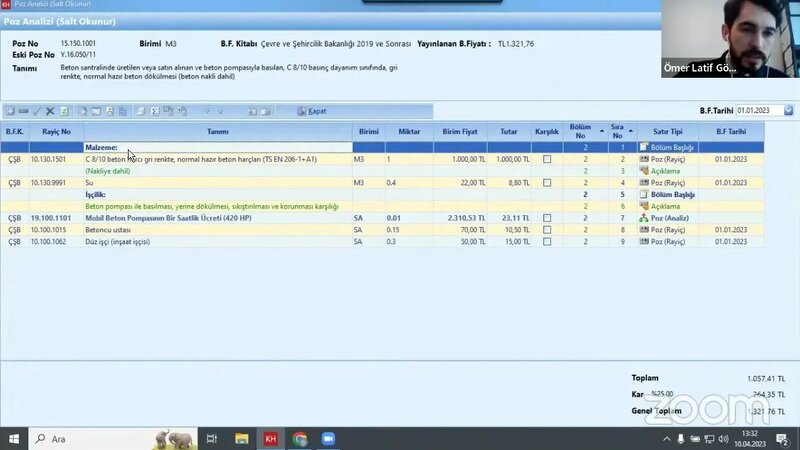This screenshot has height=450, width=800.
Task: Click the Miktar column header
Action: point(409,132)
